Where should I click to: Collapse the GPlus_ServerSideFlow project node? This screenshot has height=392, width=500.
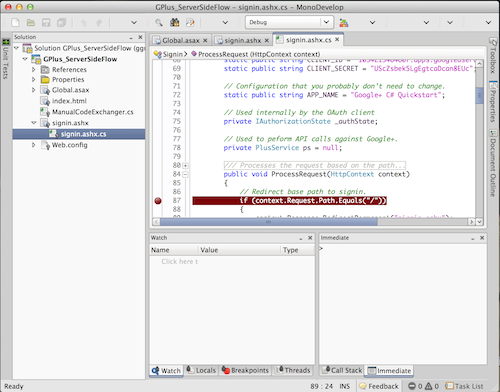click(x=25, y=59)
